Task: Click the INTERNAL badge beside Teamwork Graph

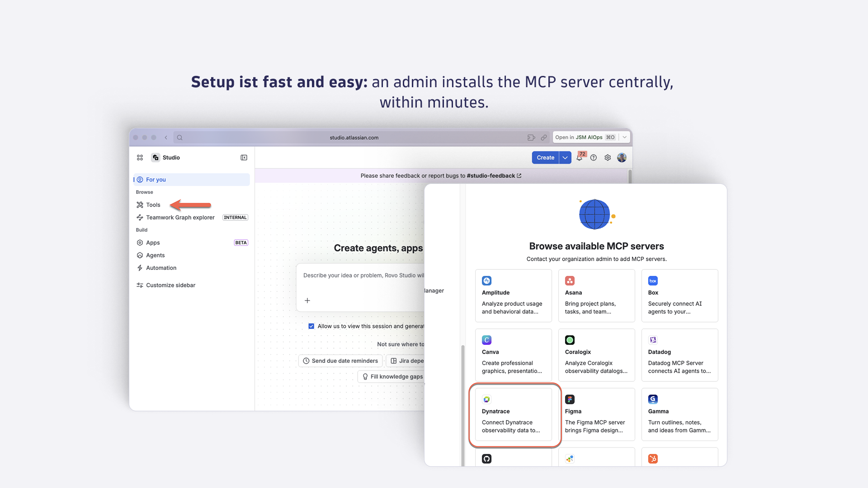Action: tap(236, 217)
